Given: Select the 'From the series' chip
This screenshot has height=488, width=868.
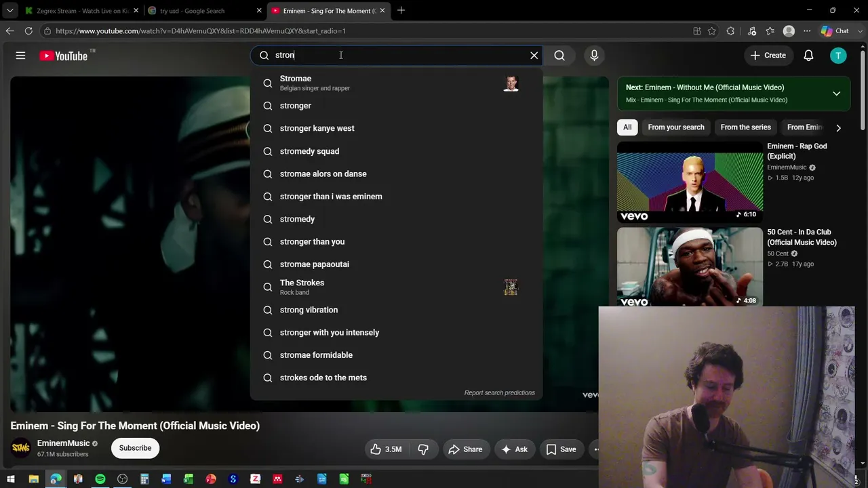Looking at the screenshot, I should coord(745,127).
